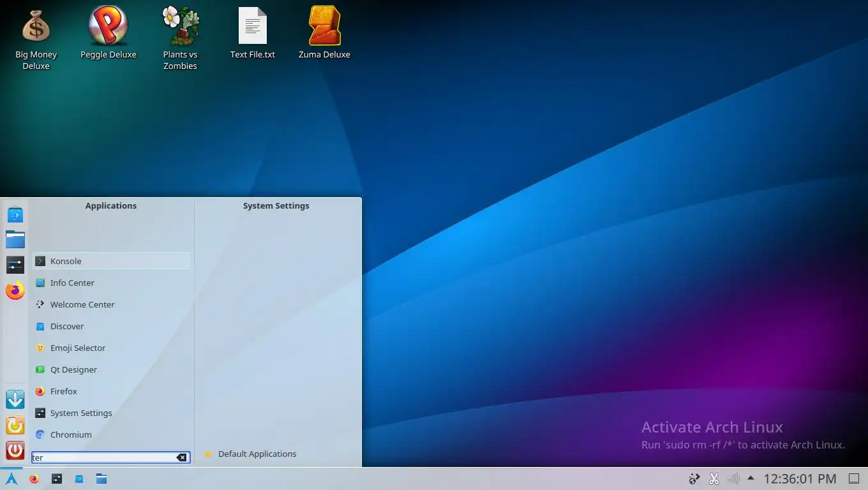Clear the search text with the X button
Image resolution: width=868 pixels, height=490 pixels.
pos(182,457)
